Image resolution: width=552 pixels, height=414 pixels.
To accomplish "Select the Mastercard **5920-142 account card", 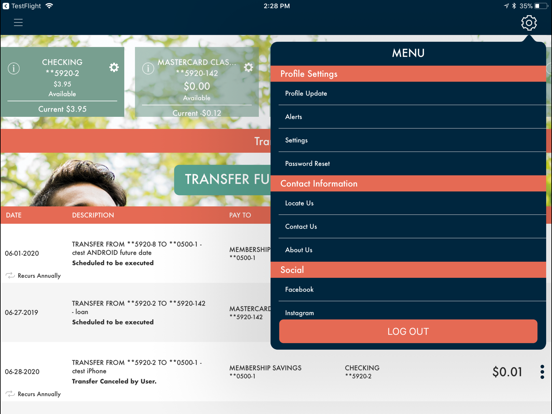I will 197,82.
